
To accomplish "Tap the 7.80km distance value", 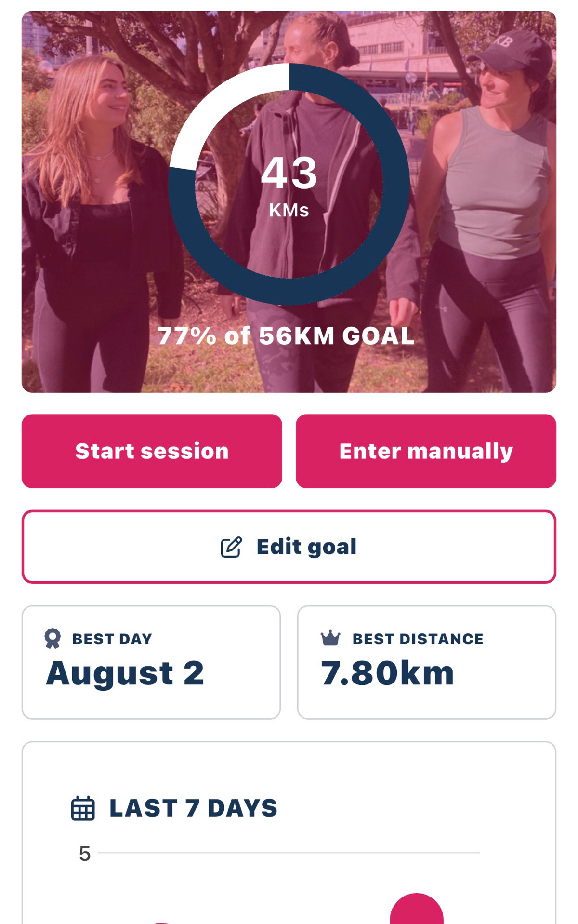I will [x=388, y=673].
